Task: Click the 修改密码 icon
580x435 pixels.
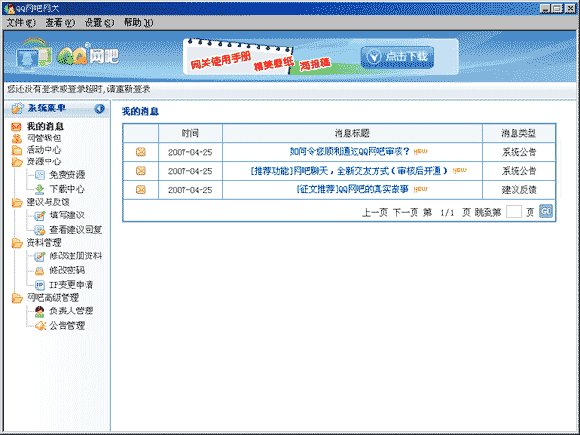Action: 40,271
